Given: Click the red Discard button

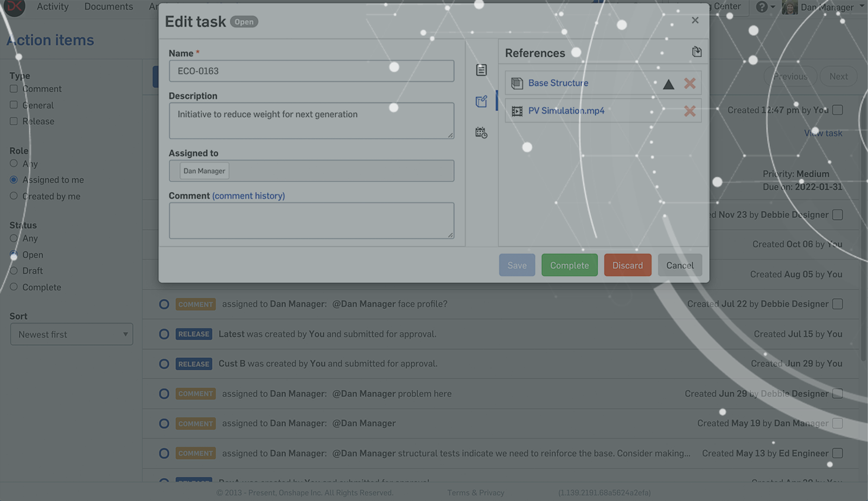Looking at the screenshot, I should 627,265.
